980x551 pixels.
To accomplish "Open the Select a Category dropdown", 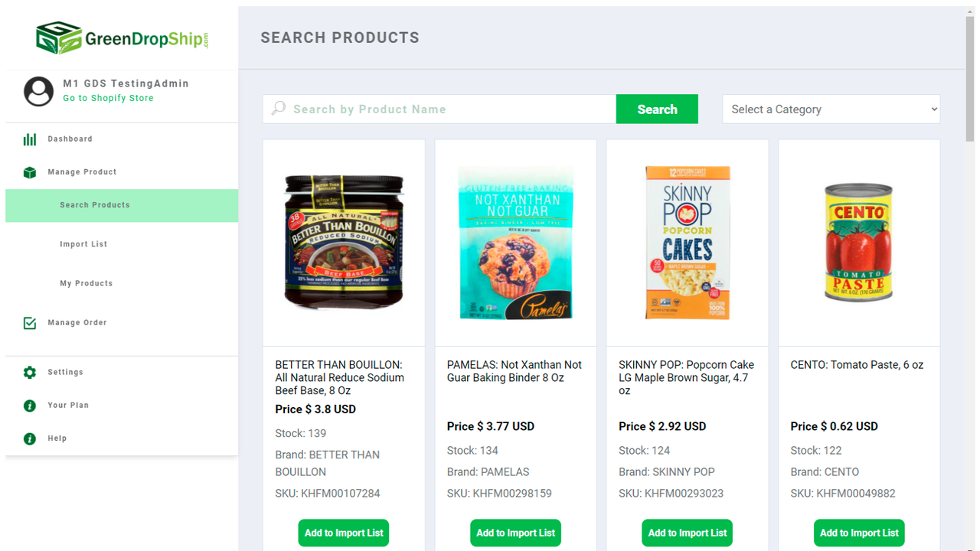I will [x=831, y=109].
